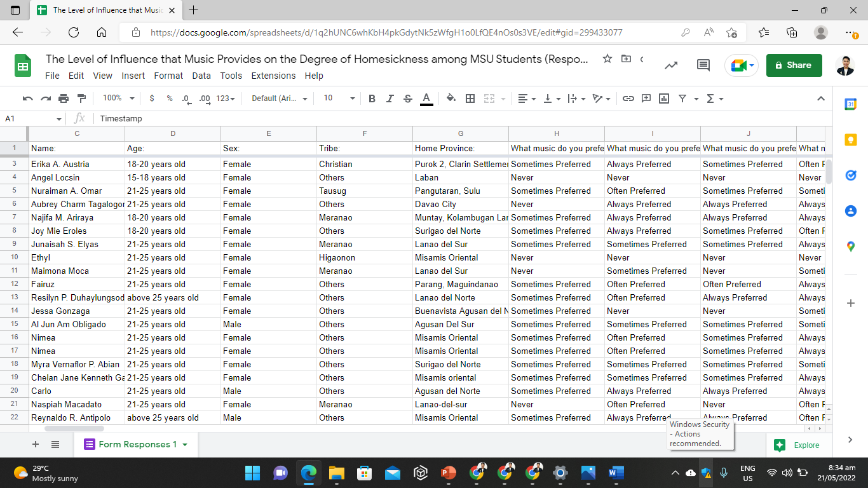Open the Edit menu

tap(76, 76)
